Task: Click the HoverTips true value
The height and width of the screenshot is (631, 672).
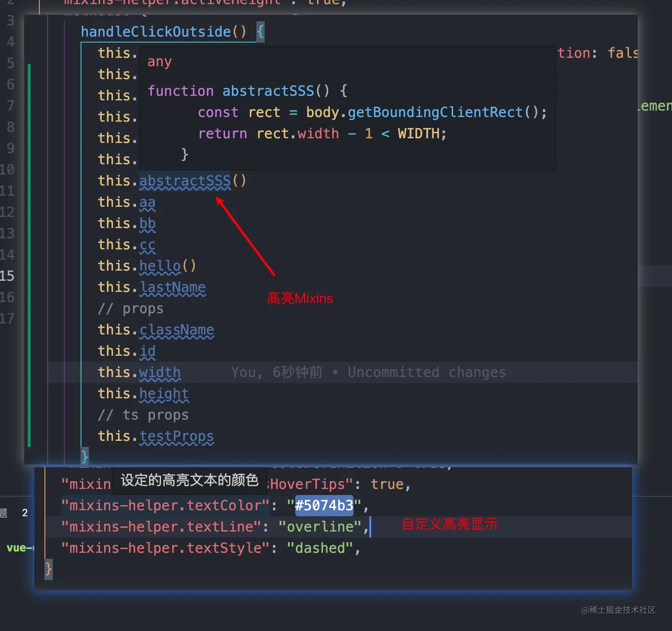Action: [387, 484]
